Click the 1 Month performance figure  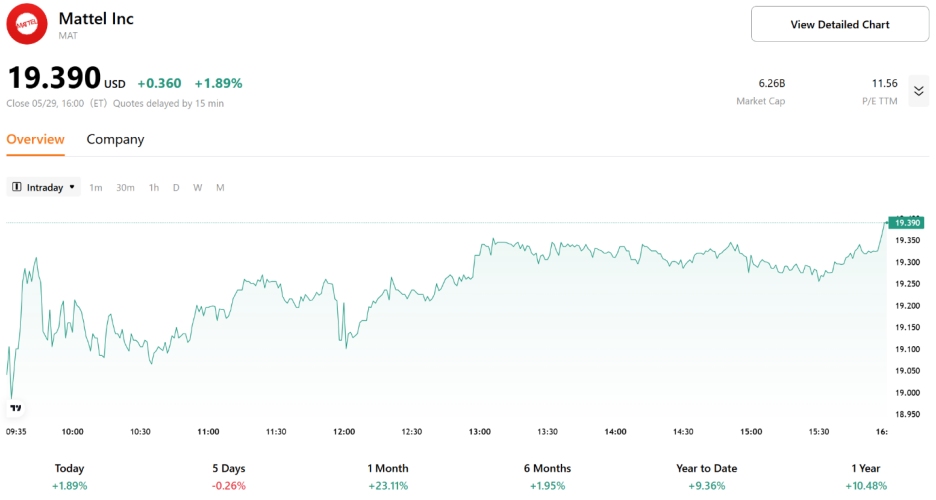(388, 485)
